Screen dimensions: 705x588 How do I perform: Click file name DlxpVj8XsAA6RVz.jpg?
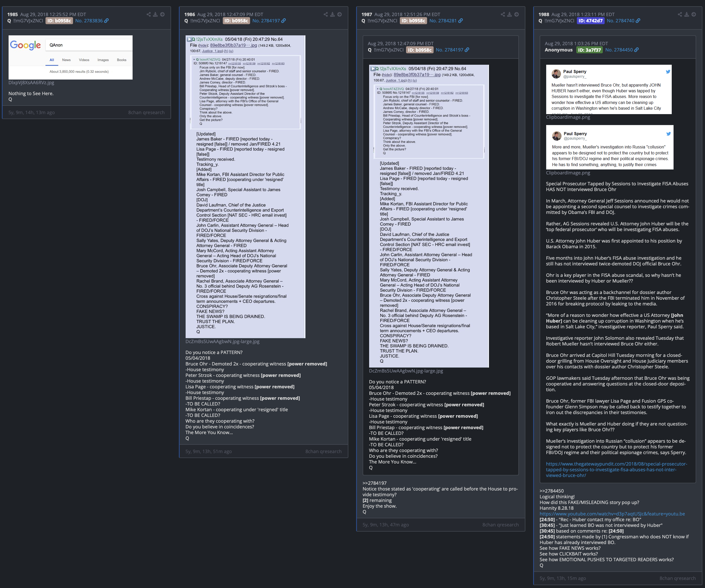click(x=31, y=83)
